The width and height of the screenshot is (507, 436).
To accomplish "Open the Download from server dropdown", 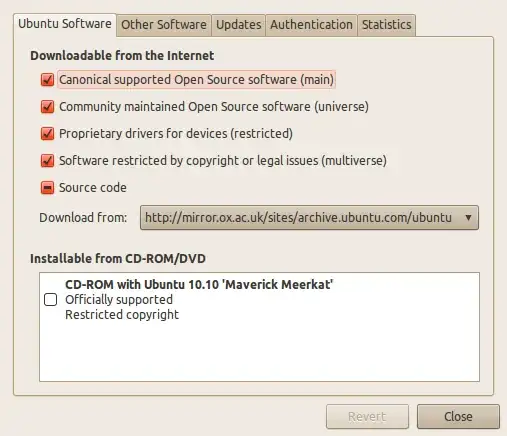I will pos(309,218).
